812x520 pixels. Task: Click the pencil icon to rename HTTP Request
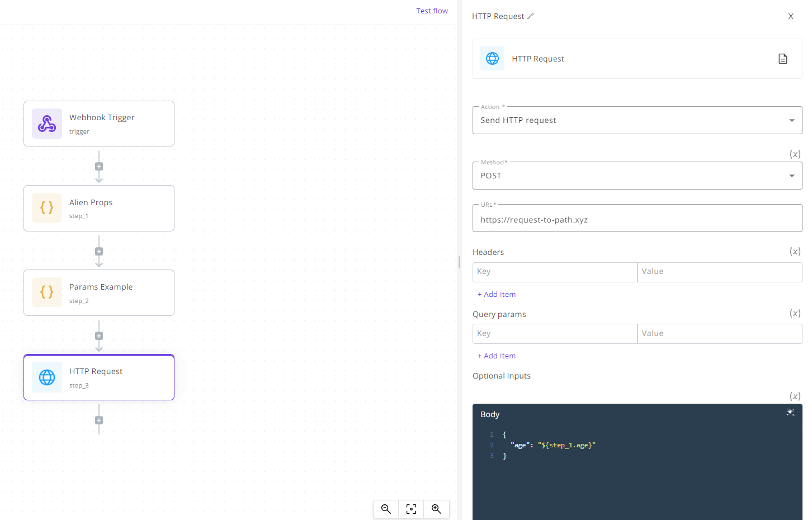[531, 16]
